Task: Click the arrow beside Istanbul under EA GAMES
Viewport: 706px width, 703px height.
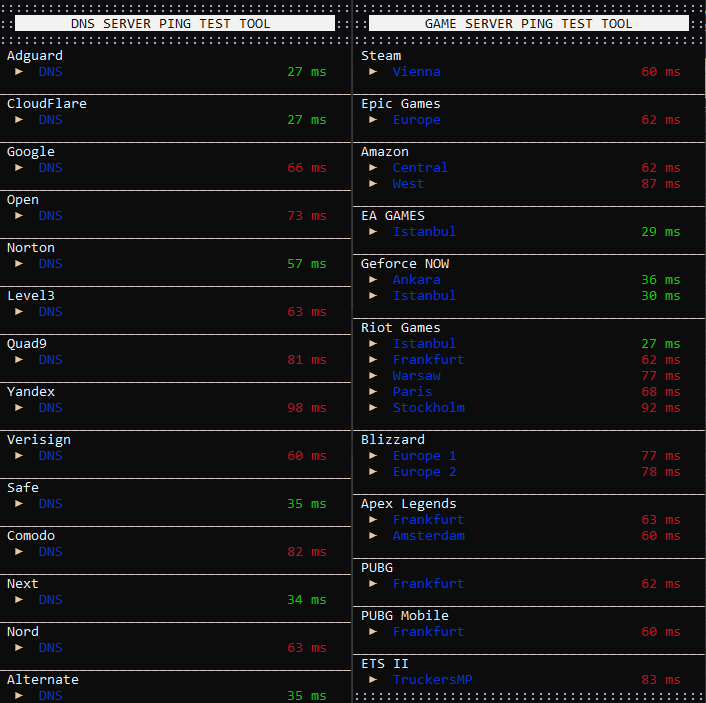Action: [373, 231]
